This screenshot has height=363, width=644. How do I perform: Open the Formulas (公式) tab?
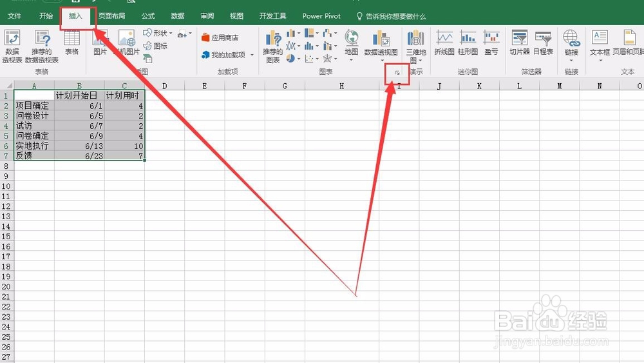[148, 16]
